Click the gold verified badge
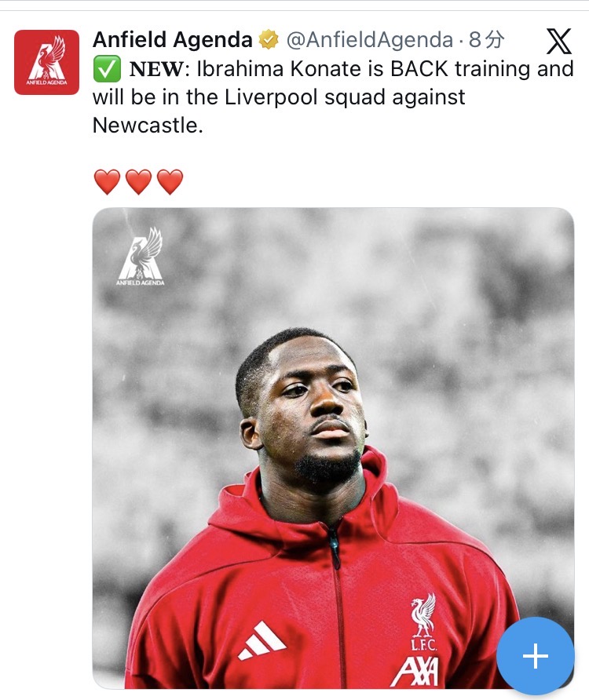 [x=269, y=40]
